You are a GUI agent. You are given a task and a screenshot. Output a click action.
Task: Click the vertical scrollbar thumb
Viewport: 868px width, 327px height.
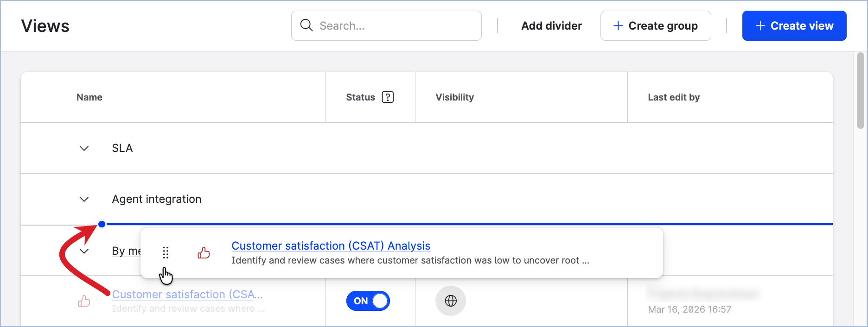click(x=860, y=90)
